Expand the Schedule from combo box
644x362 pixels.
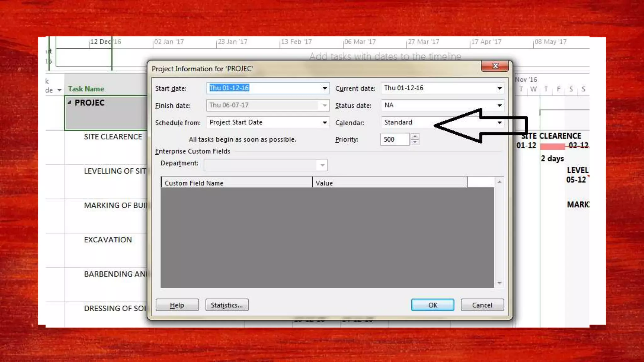tap(325, 123)
